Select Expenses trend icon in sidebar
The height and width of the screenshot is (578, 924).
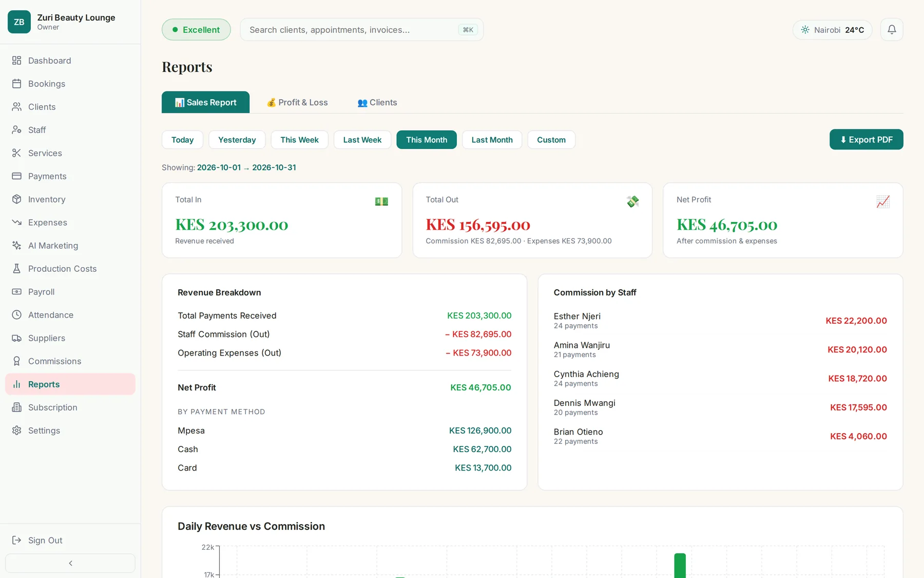[17, 222]
